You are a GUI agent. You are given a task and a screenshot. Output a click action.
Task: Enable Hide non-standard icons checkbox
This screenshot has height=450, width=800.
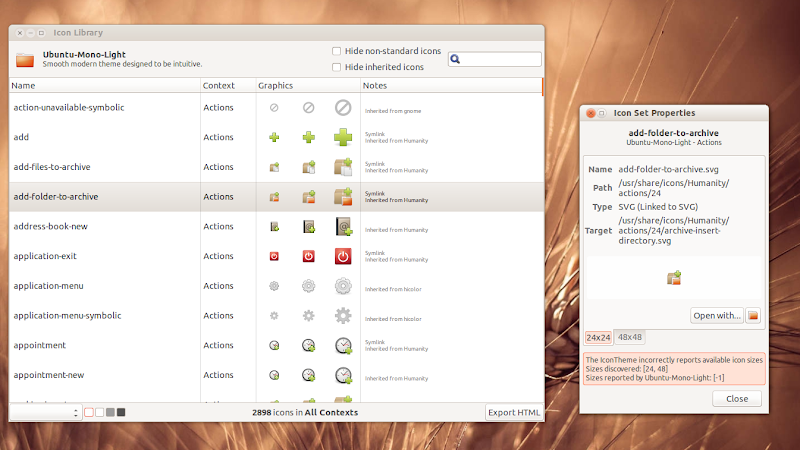pos(336,51)
